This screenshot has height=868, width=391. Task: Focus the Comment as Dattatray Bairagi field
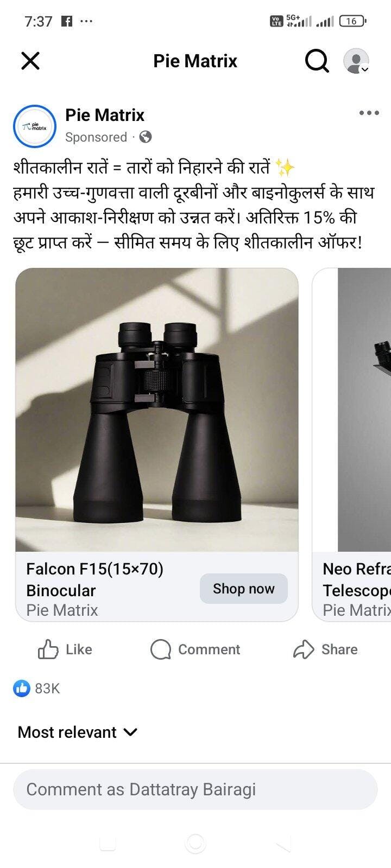[x=195, y=789]
